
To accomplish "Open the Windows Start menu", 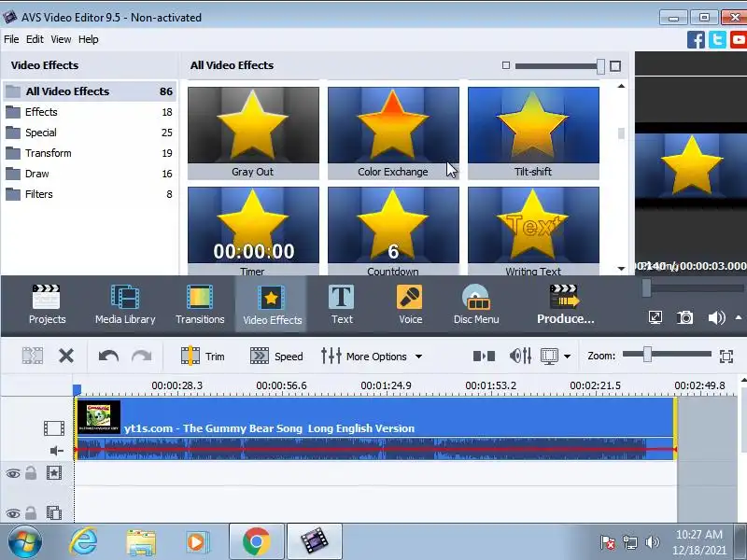I will 24,541.
